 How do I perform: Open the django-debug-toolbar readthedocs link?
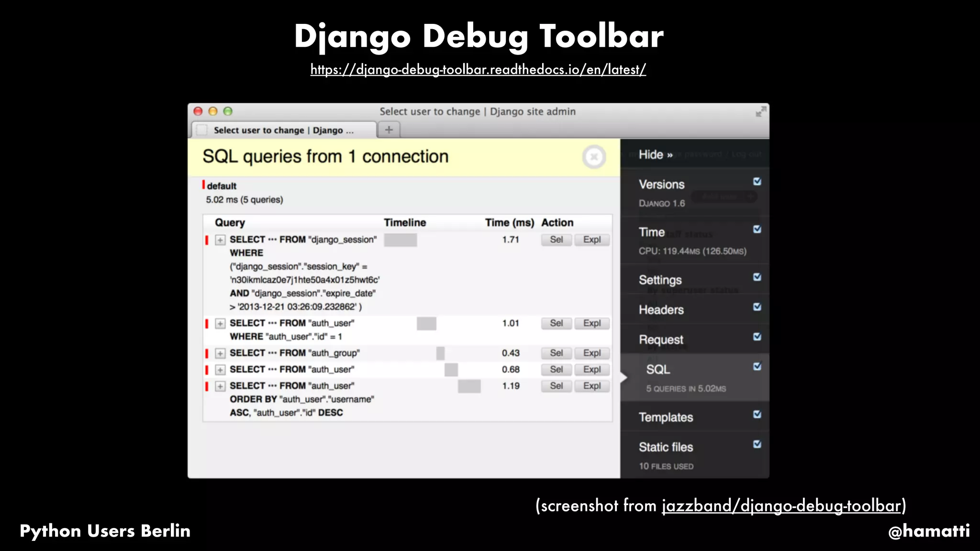point(478,70)
